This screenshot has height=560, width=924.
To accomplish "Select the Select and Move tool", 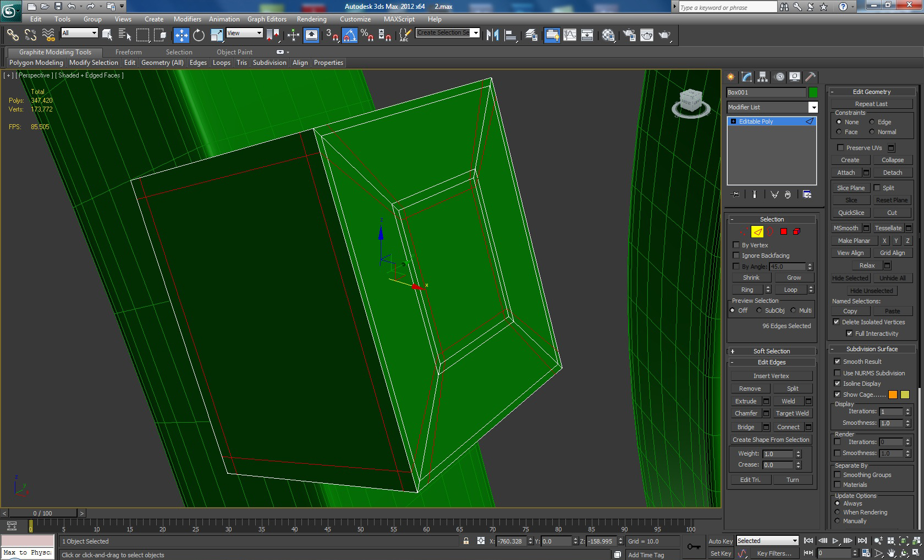I will point(182,35).
